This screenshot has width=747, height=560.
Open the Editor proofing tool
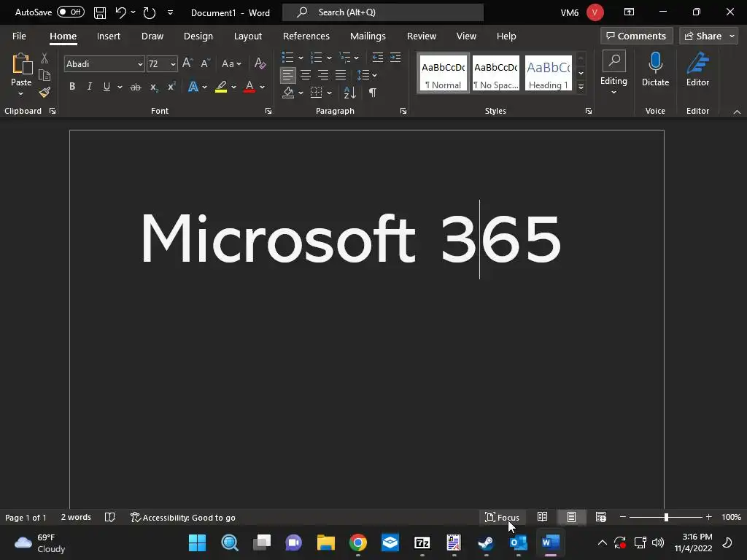(x=697, y=69)
